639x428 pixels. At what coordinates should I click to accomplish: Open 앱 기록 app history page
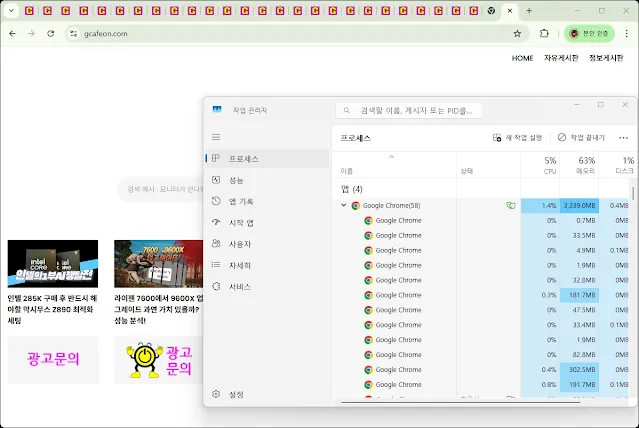(267, 201)
